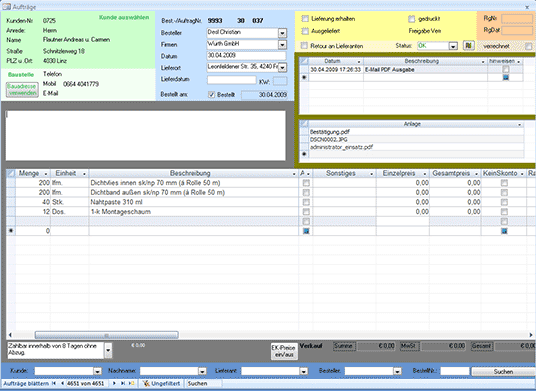
Task: Click record number box 4651 von 4651
Action: point(86,383)
